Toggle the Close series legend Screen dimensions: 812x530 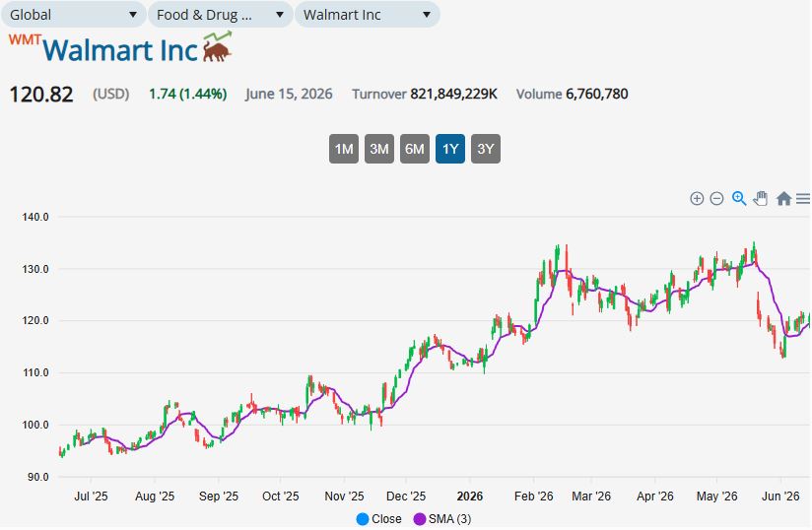379,519
